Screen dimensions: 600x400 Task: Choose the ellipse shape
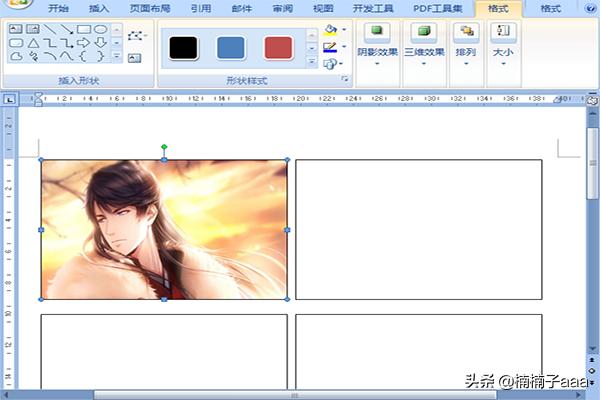click(x=101, y=29)
